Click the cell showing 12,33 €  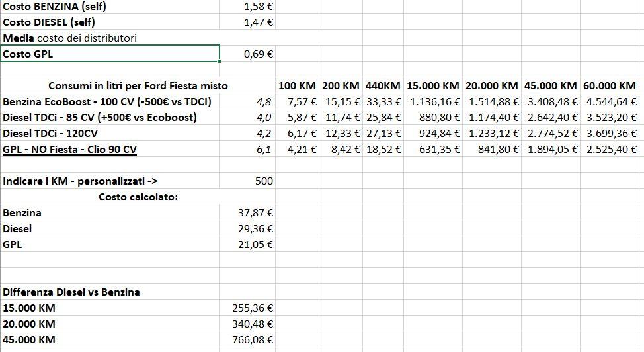(341, 133)
